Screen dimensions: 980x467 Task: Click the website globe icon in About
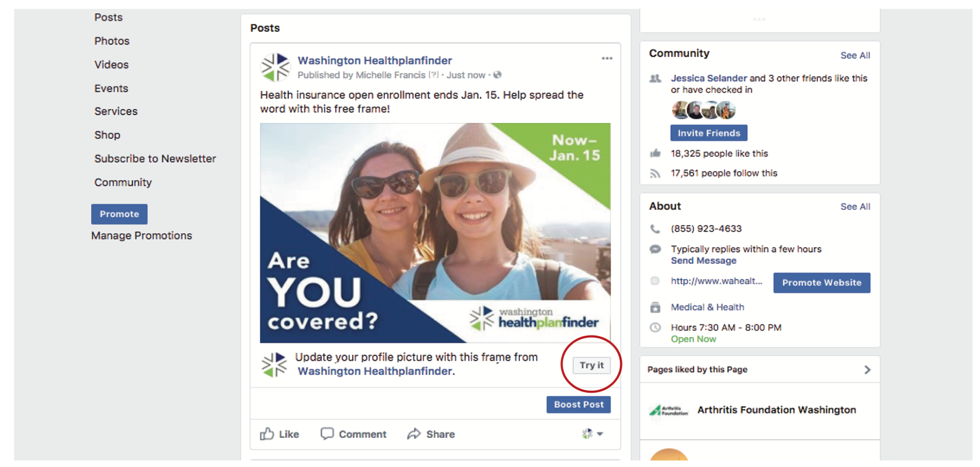655,281
